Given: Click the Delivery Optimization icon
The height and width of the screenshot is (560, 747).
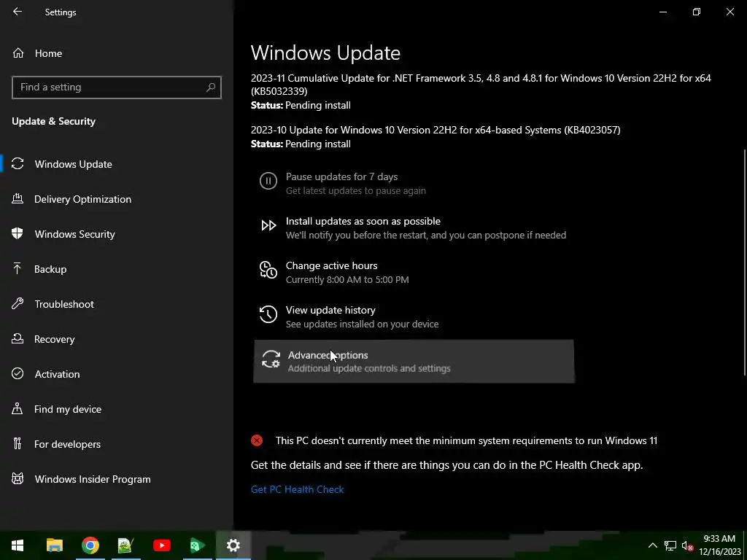Looking at the screenshot, I should 18,198.
